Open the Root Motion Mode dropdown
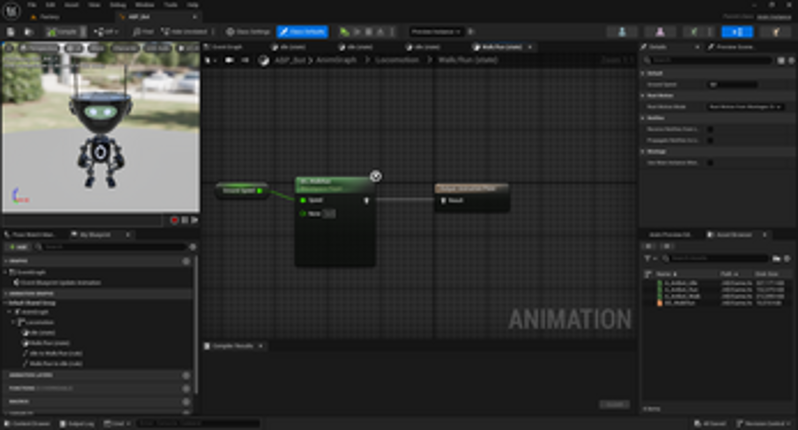The width and height of the screenshot is (798, 430). pyautogui.click(x=745, y=105)
